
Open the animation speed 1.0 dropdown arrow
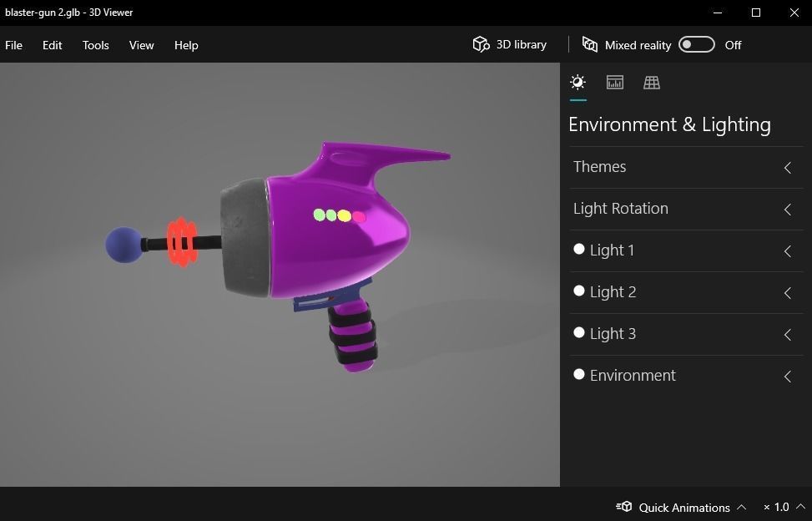point(800,507)
